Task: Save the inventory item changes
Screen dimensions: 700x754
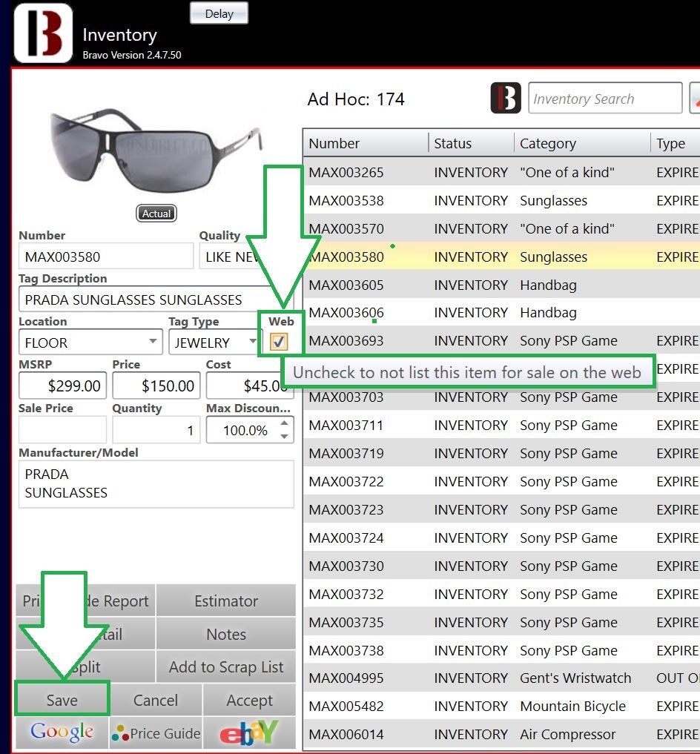Action: point(62,700)
